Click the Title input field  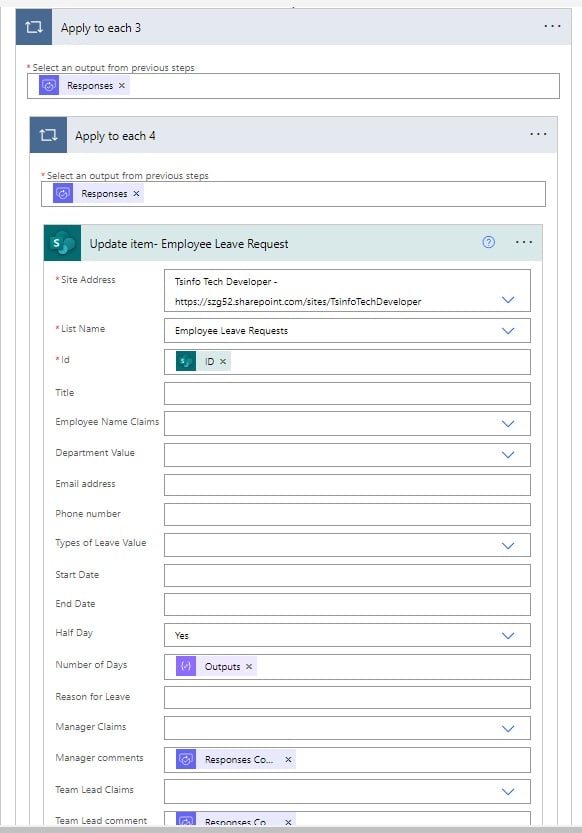[347, 394]
